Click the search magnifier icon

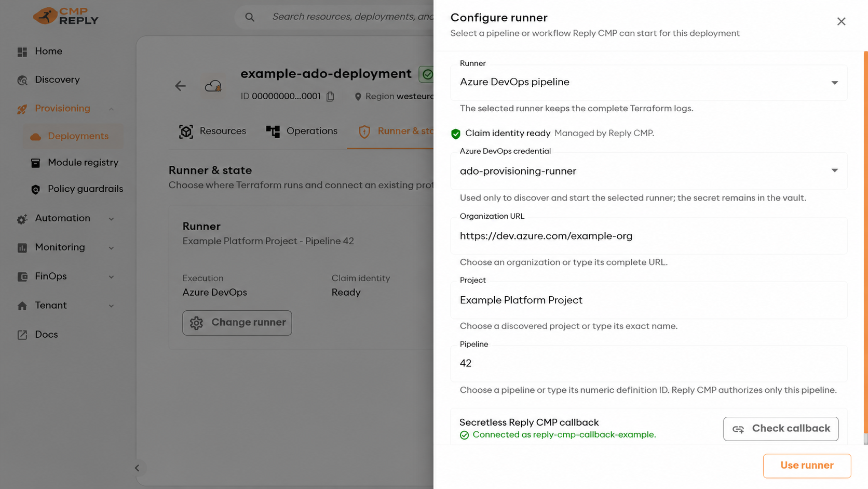pyautogui.click(x=250, y=17)
